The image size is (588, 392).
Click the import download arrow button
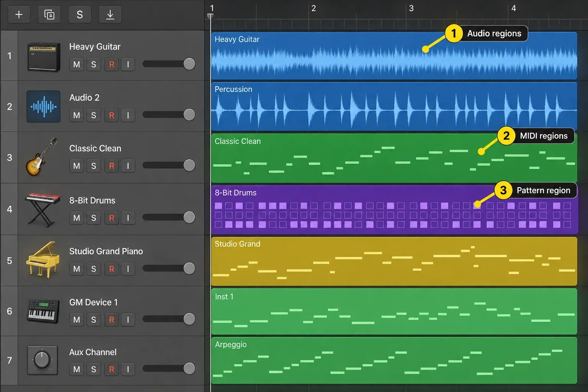click(x=110, y=15)
